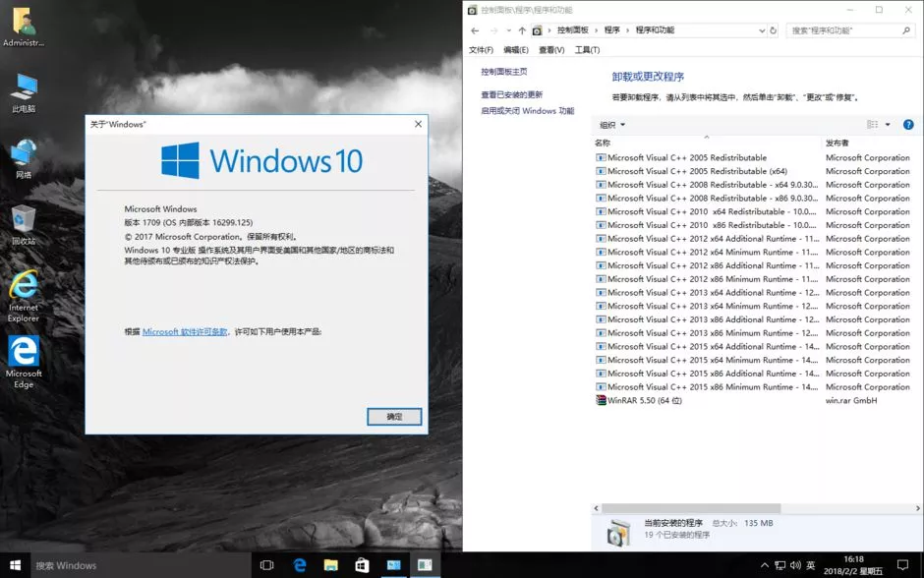The width and height of the screenshot is (924, 578).
Task: Open the 网络 desktop icon
Action: (x=22, y=152)
